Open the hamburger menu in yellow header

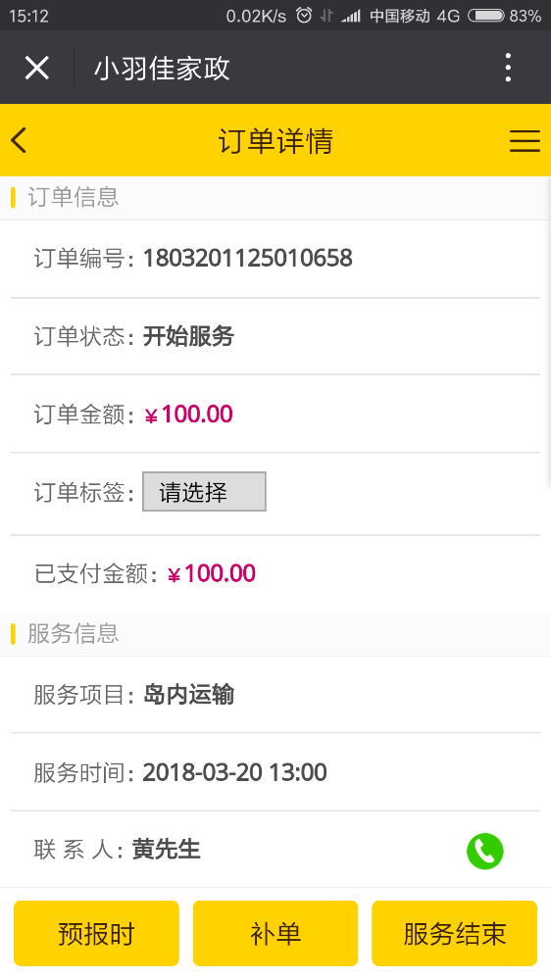(525, 140)
